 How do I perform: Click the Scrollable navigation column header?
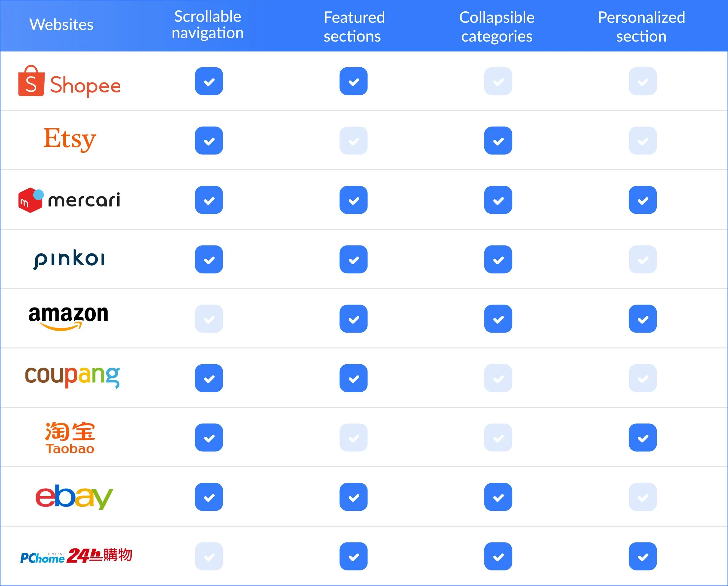point(207,25)
